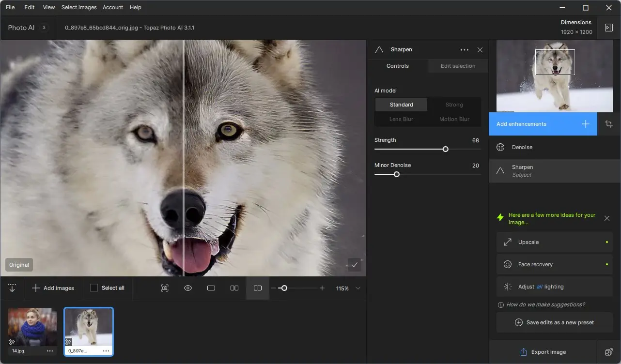Select the 14.jpg portrait thumbnail

click(32, 327)
